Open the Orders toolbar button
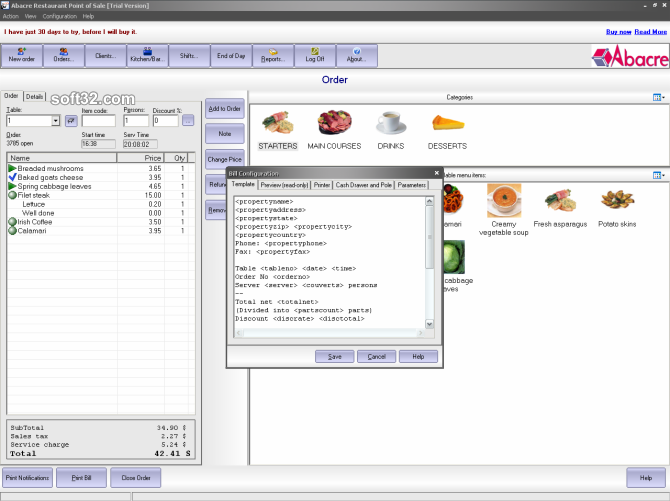The height and width of the screenshot is (501, 670). (64, 56)
